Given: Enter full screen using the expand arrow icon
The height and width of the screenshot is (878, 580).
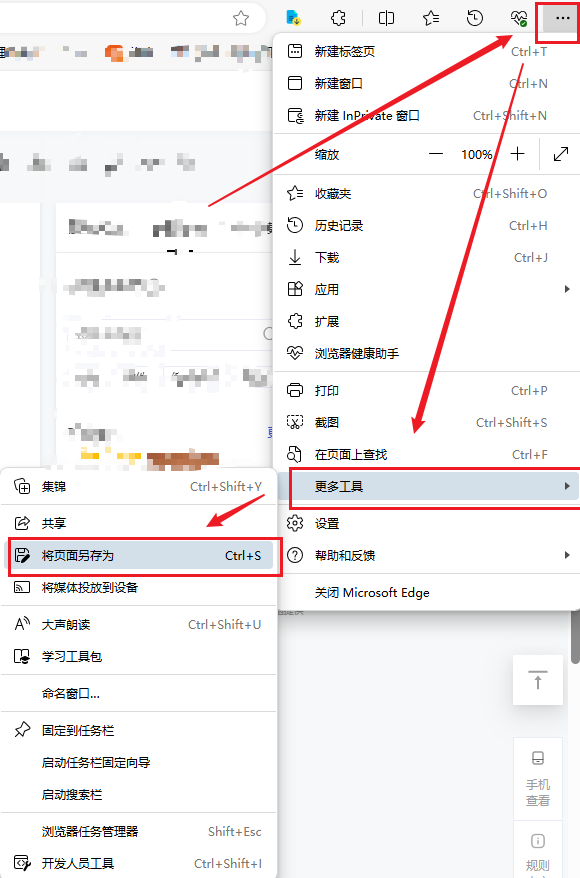Looking at the screenshot, I should (x=560, y=154).
